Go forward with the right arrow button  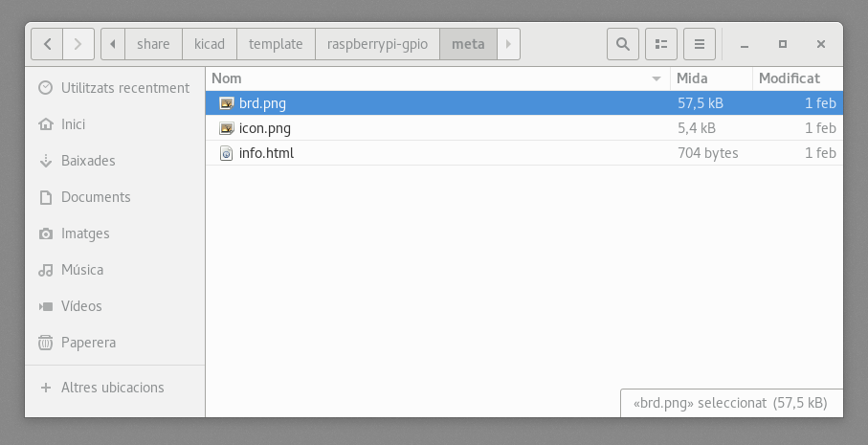[78, 44]
